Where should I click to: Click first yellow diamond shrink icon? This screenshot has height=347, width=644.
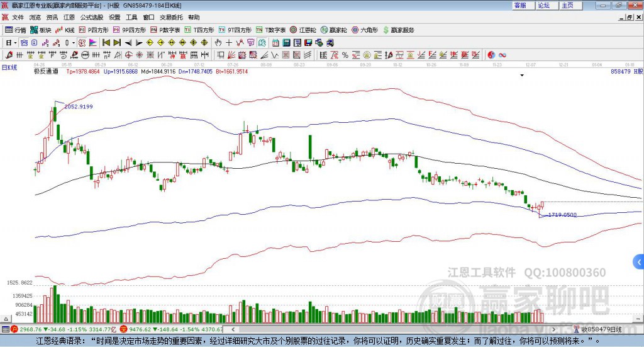point(150,43)
